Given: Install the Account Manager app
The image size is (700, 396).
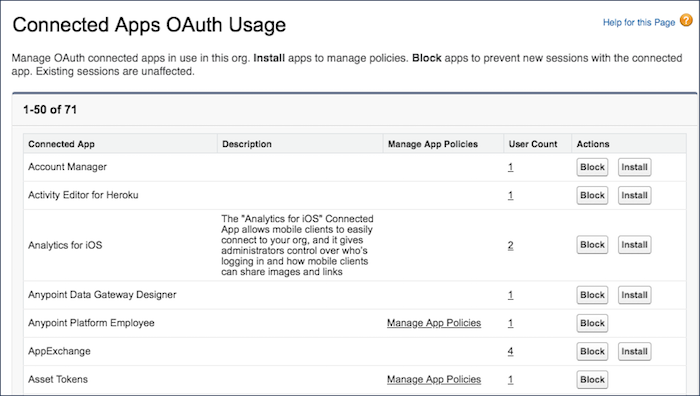Looking at the screenshot, I should [x=634, y=167].
